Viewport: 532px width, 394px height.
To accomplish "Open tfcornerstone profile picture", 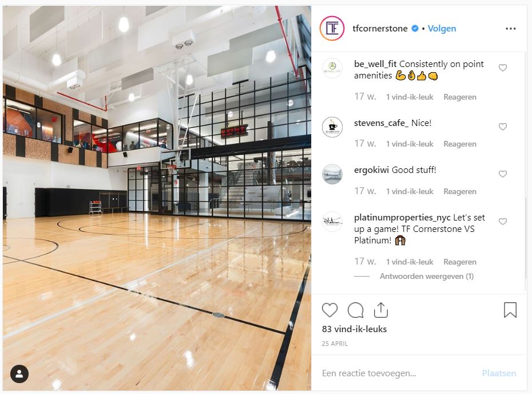I will tap(332, 28).
